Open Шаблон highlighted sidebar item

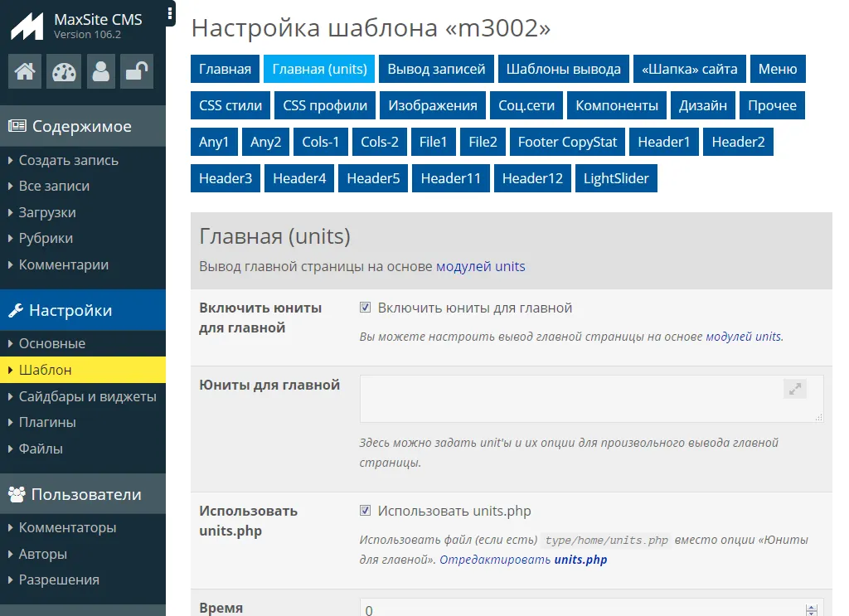[46, 370]
